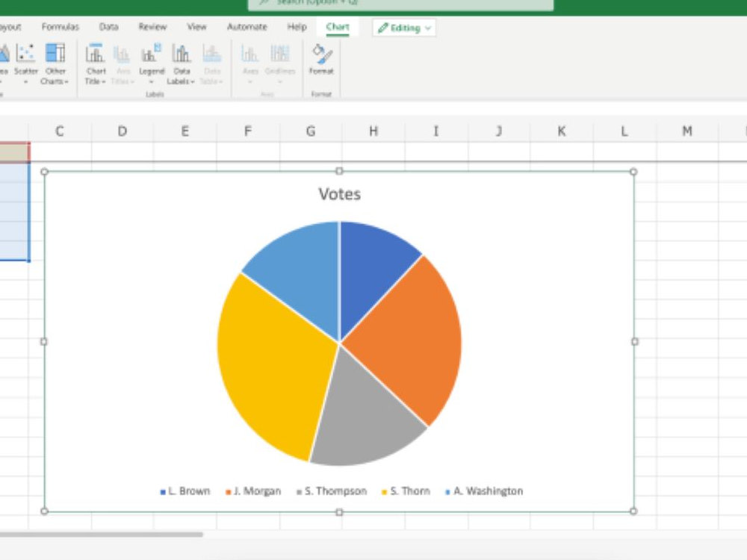Click the L. Brown legend entry

click(x=185, y=491)
